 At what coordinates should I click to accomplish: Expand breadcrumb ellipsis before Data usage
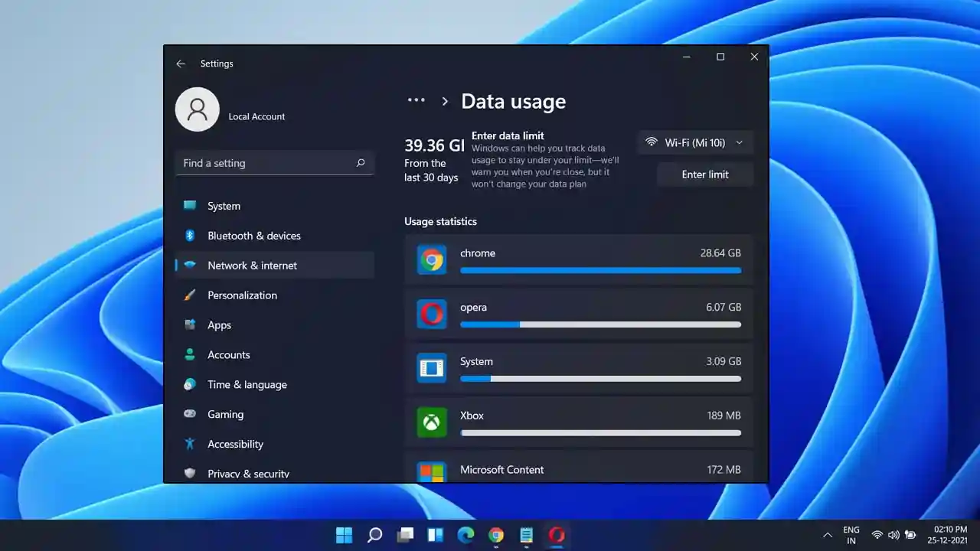click(416, 100)
